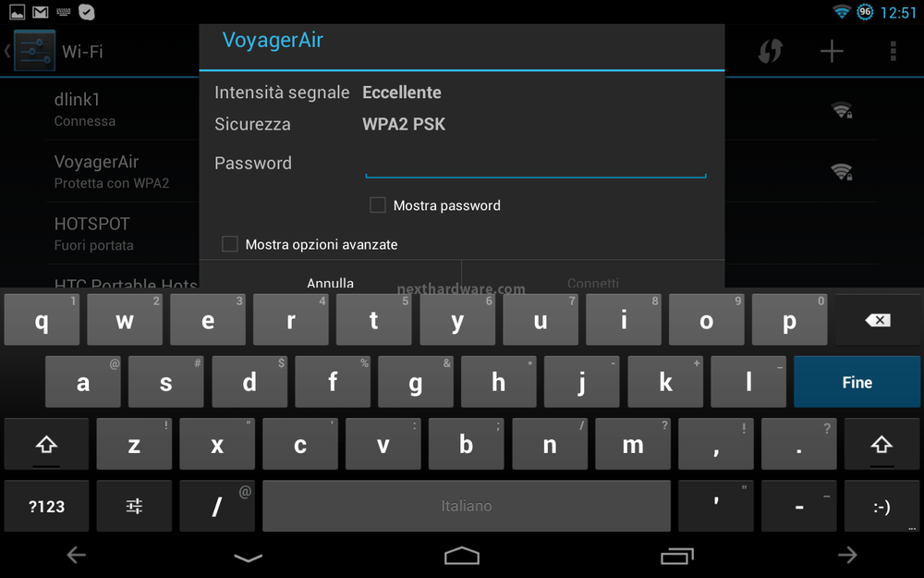Tap the backspace key on keyboard
924x578 pixels.
(878, 320)
